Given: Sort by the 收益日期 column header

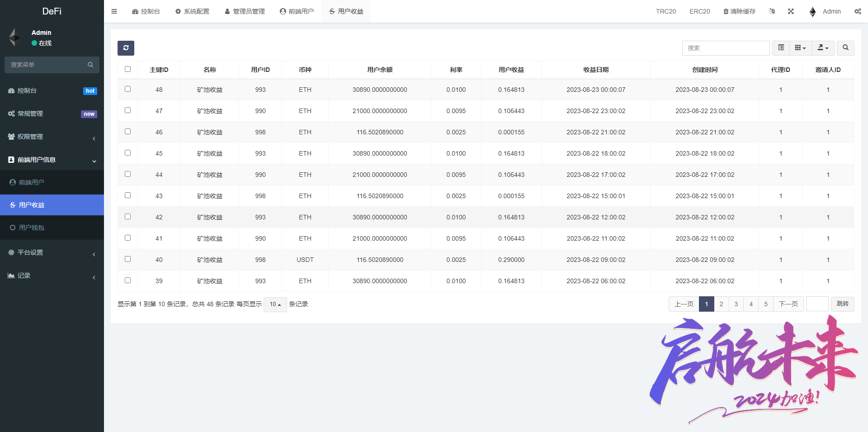Looking at the screenshot, I should coord(596,70).
